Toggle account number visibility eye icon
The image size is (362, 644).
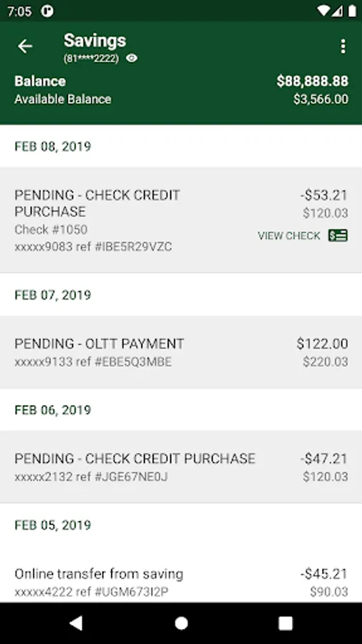point(132,59)
